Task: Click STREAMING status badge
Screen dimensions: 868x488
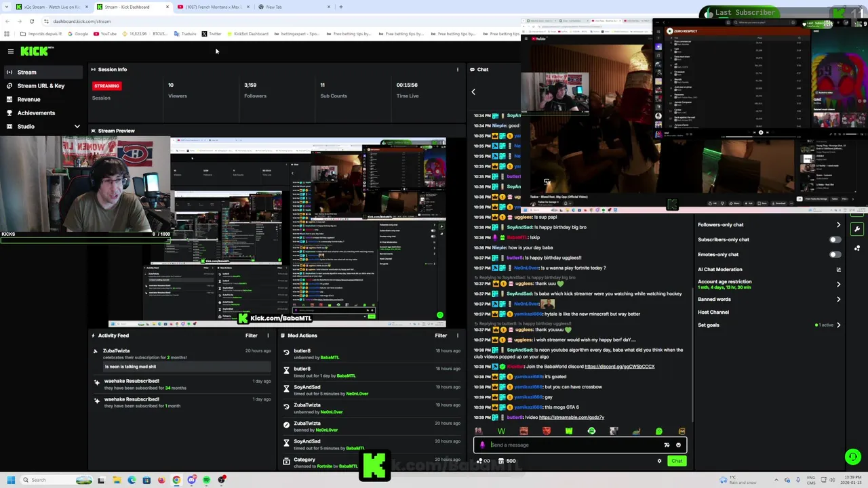Action: [x=106, y=85]
